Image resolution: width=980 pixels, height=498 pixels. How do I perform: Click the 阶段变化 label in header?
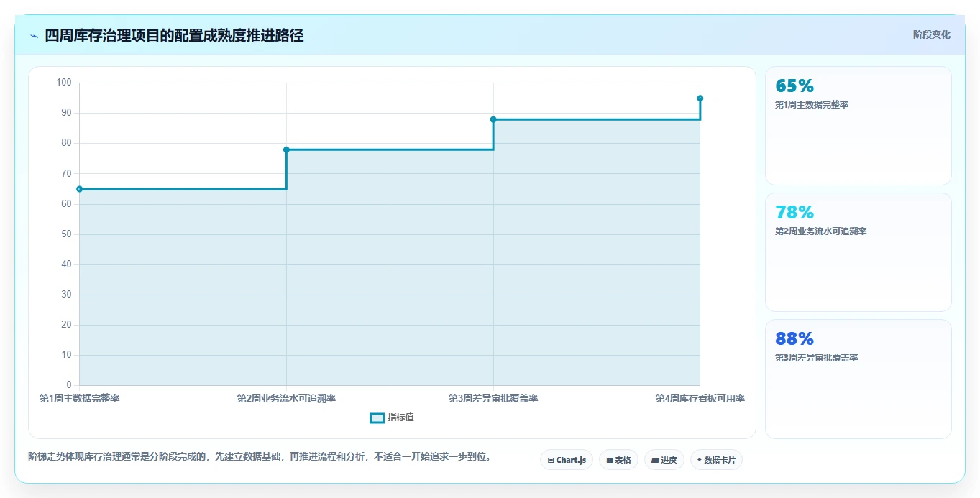932,34
